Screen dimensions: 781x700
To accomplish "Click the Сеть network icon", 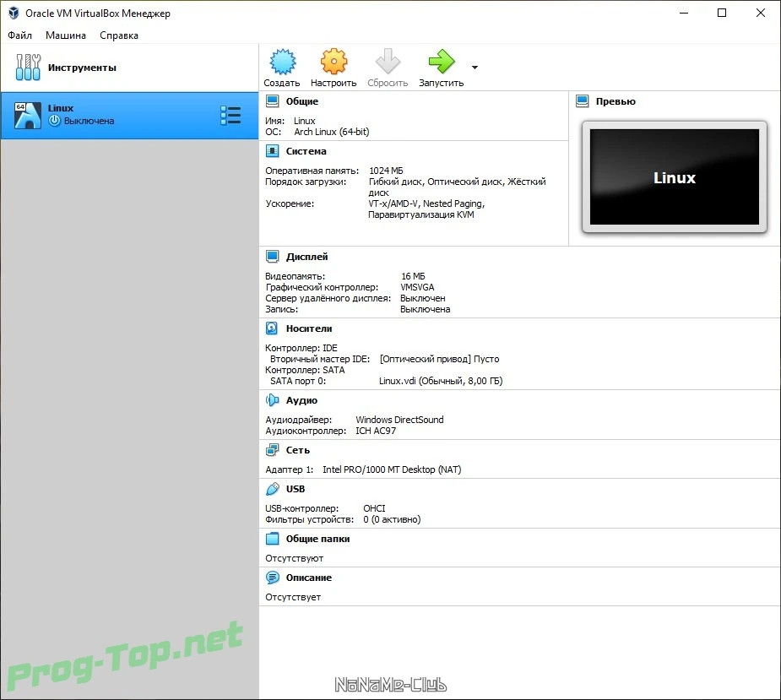I will click(x=272, y=450).
